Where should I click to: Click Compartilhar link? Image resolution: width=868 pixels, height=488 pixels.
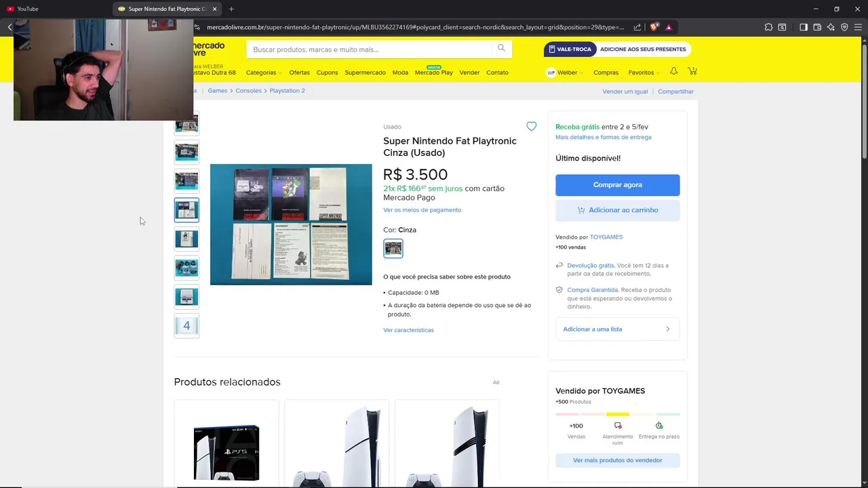click(675, 91)
